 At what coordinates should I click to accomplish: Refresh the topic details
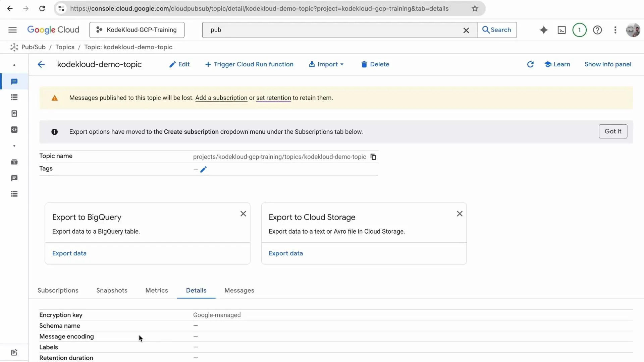tap(530, 64)
